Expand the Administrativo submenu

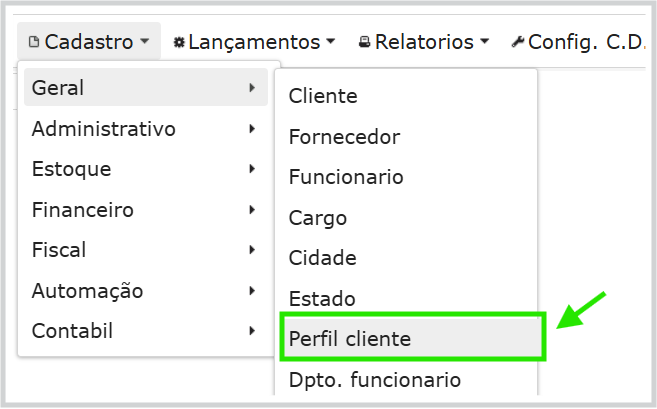145,129
